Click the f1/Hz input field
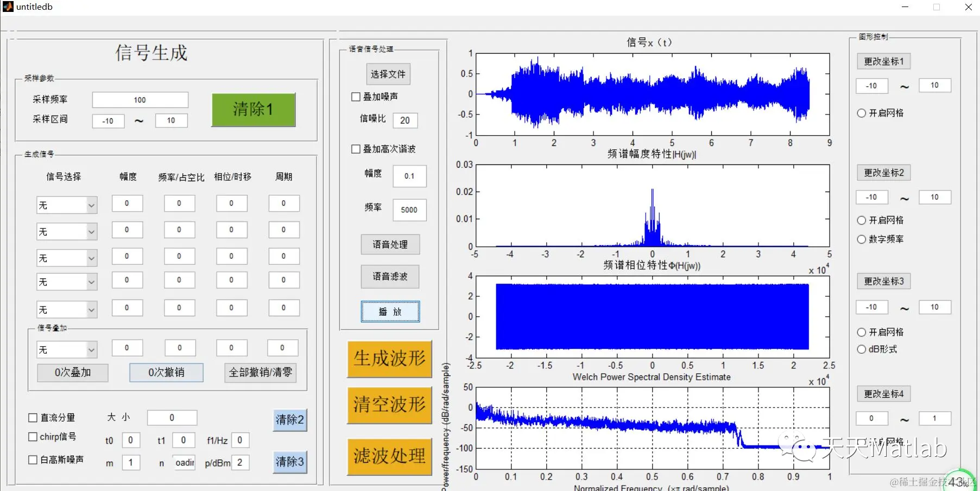Viewport: 980px width, 491px height. (x=240, y=441)
